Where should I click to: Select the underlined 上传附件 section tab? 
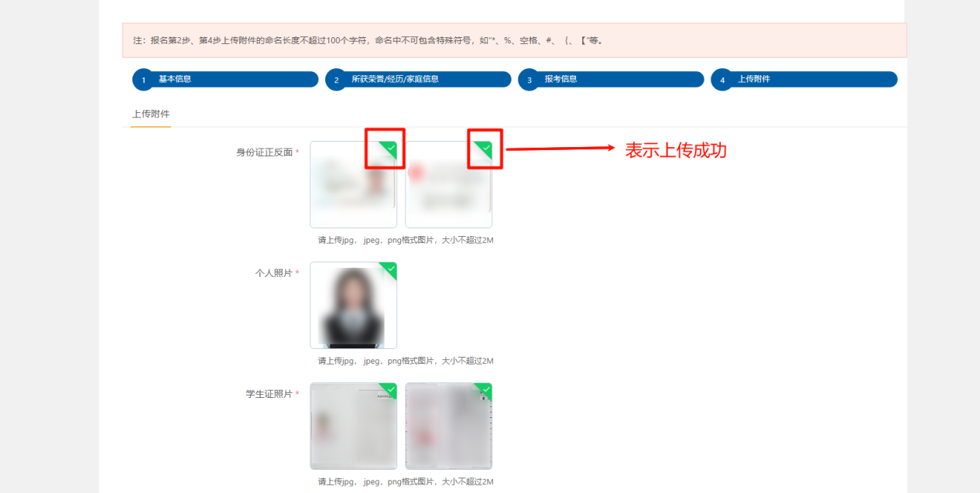151,114
